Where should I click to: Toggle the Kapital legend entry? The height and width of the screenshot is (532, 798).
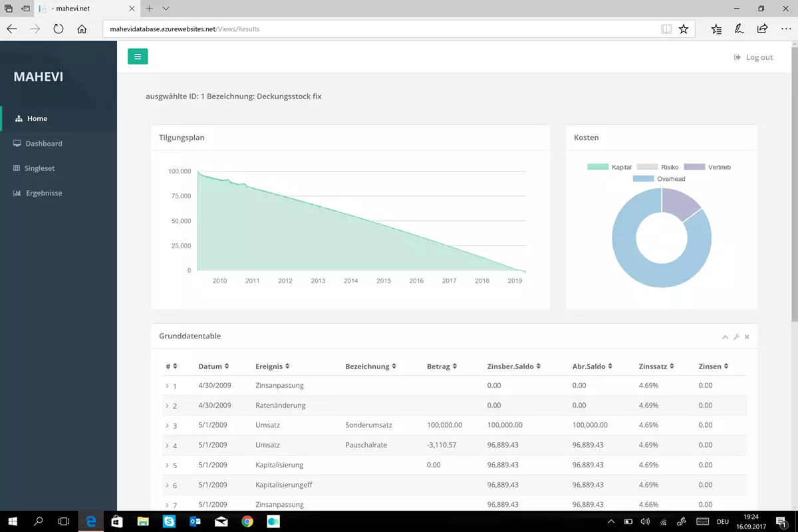tap(609, 167)
